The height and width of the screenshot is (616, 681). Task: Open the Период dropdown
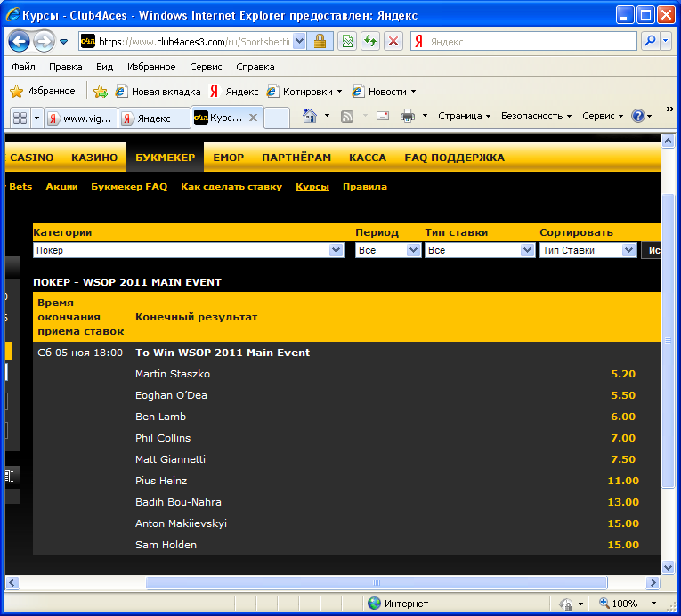[388, 250]
